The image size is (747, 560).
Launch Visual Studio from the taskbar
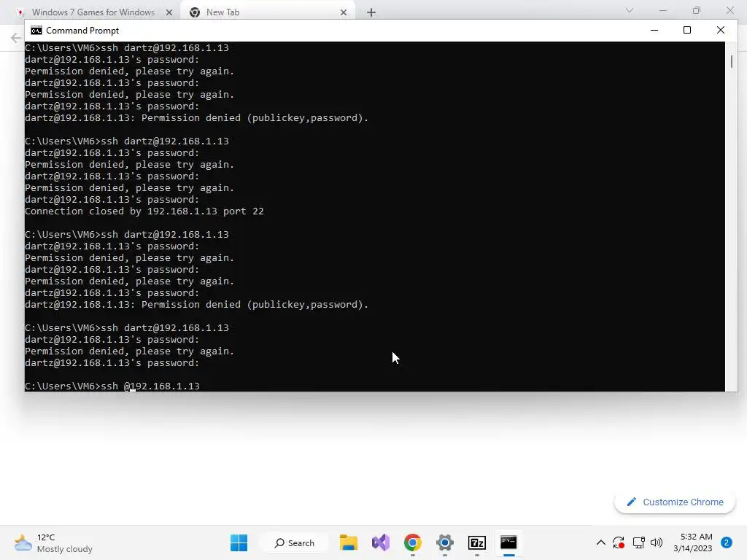[381, 542]
